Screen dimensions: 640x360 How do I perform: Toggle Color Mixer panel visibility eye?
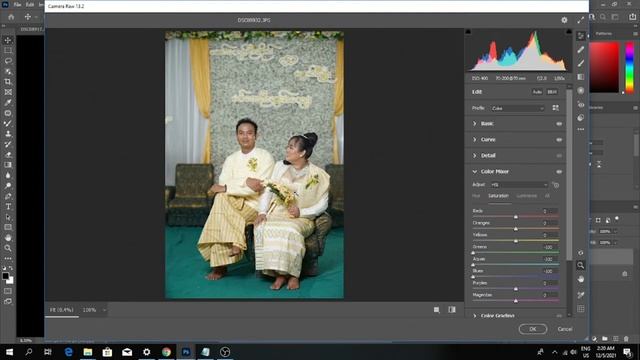pyautogui.click(x=559, y=172)
